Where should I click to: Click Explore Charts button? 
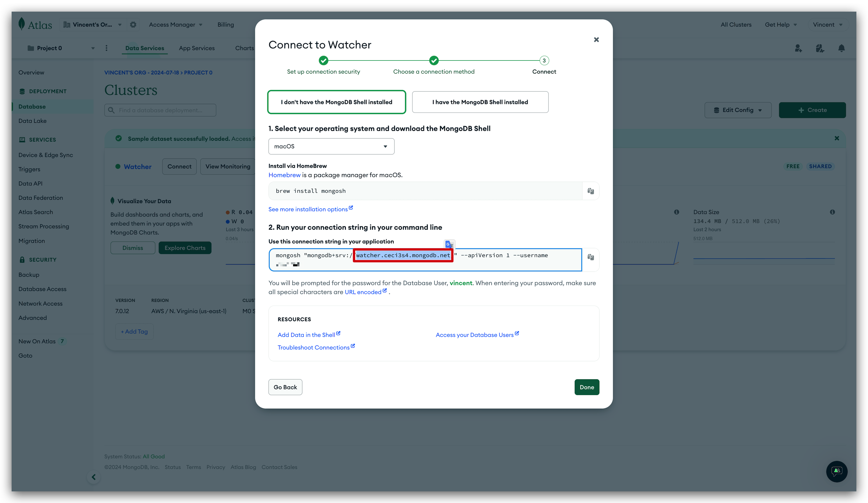[x=185, y=248]
